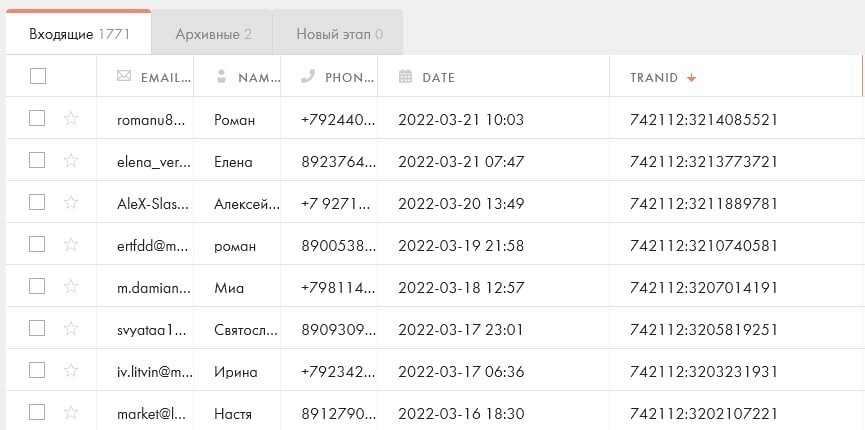Select the Входящие 1771 tab

coord(79,34)
